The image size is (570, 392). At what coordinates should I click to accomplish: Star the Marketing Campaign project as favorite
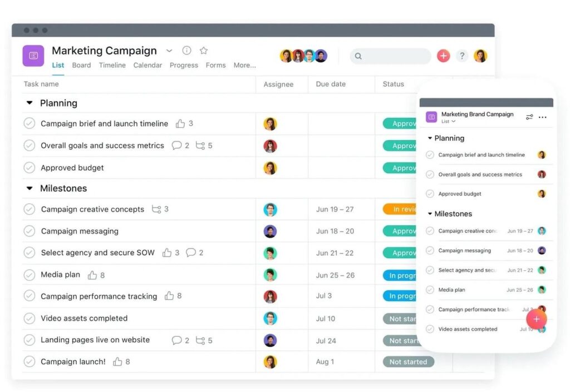coord(204,51)
